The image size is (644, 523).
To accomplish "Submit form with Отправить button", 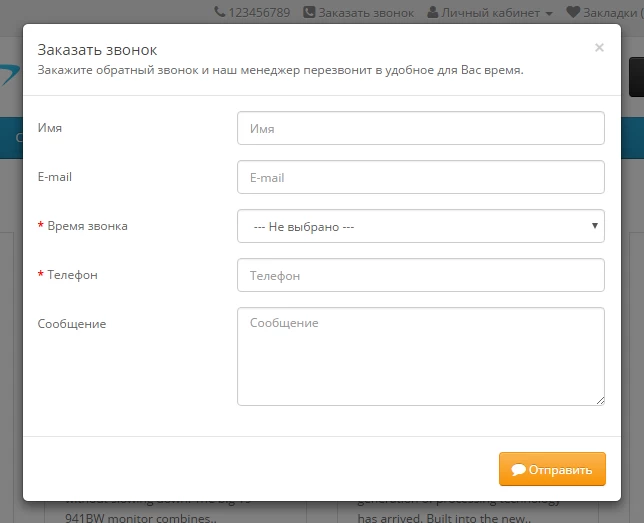I will click(x=552, y=469).
